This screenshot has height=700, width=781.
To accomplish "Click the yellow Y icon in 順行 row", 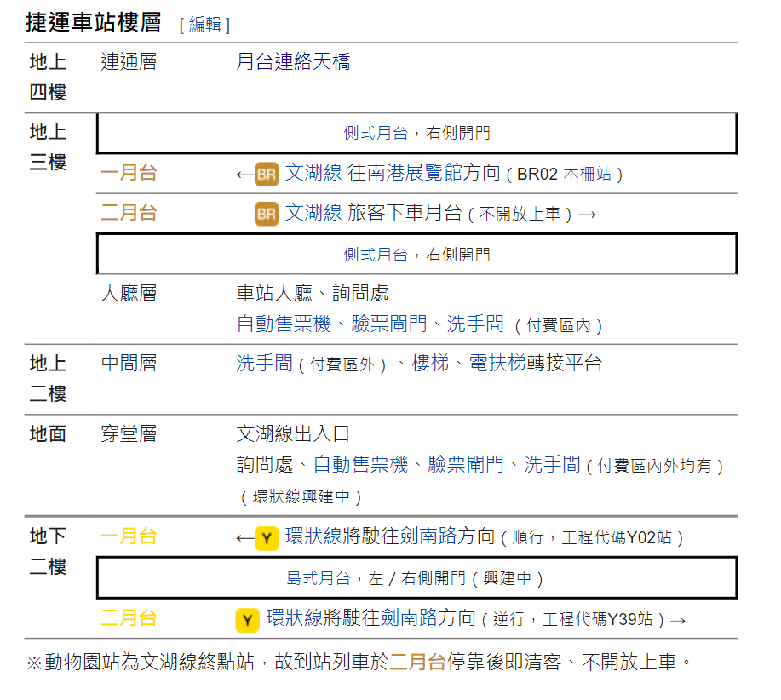I will [267, 538].
